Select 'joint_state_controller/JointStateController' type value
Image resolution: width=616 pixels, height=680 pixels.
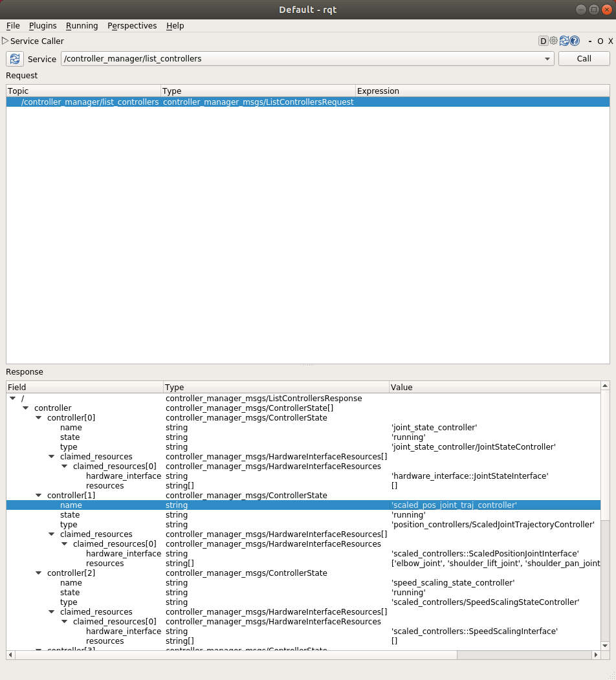473,446
